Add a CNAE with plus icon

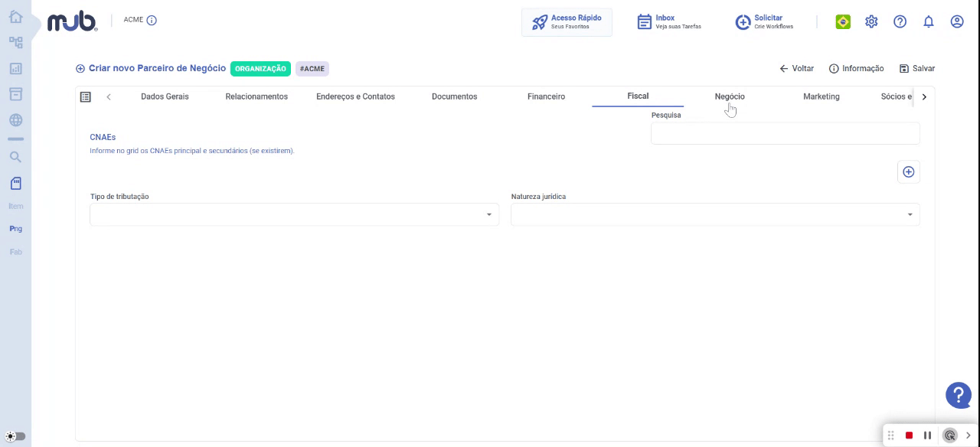tap(908, 172)
